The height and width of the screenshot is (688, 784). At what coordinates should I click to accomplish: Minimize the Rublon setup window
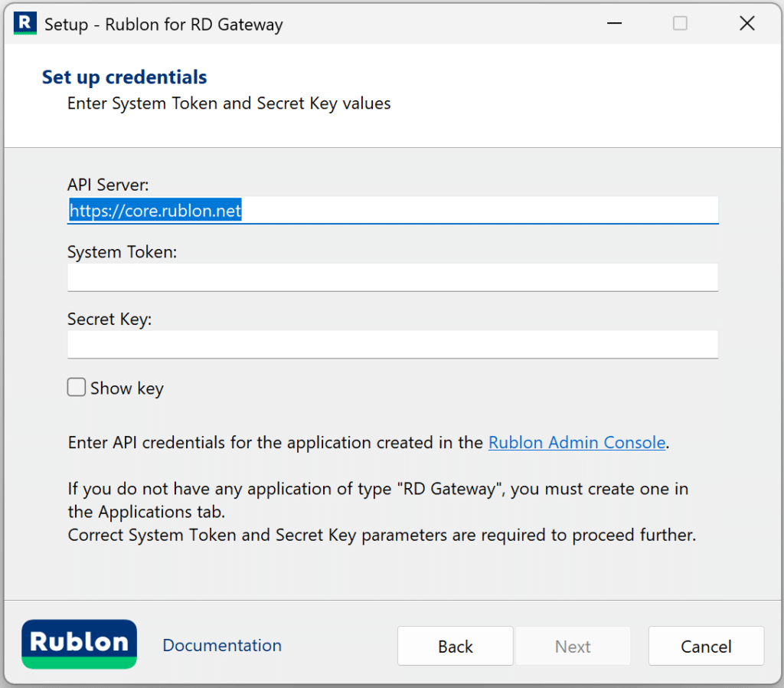[612, 24]
